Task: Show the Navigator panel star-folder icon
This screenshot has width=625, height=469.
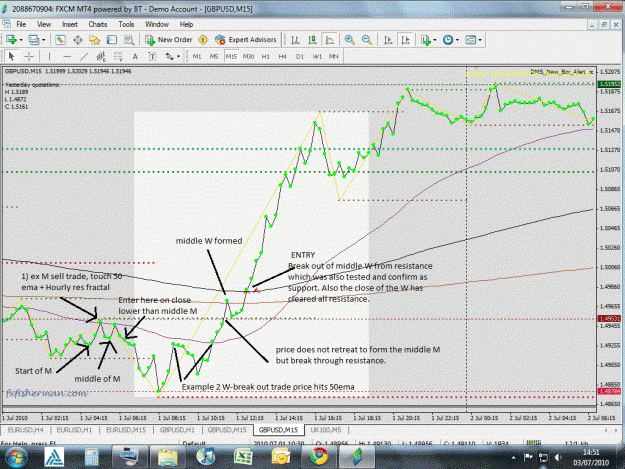Action: (94, 40)
